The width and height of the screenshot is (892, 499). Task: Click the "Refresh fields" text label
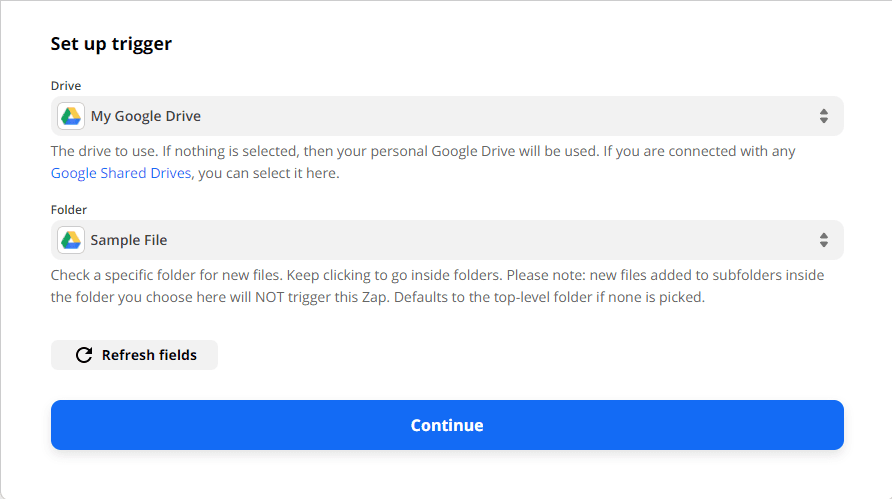coord(149,355)
